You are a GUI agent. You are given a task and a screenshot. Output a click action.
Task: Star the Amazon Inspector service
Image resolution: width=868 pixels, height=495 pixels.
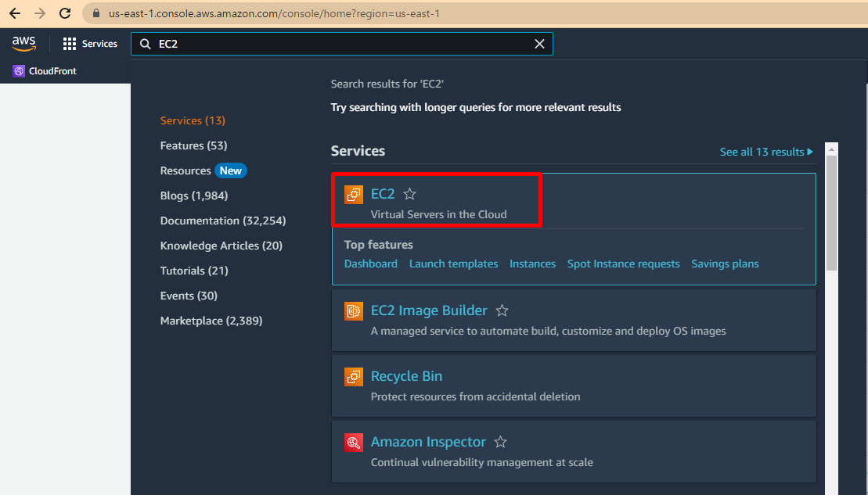point(501,443)
